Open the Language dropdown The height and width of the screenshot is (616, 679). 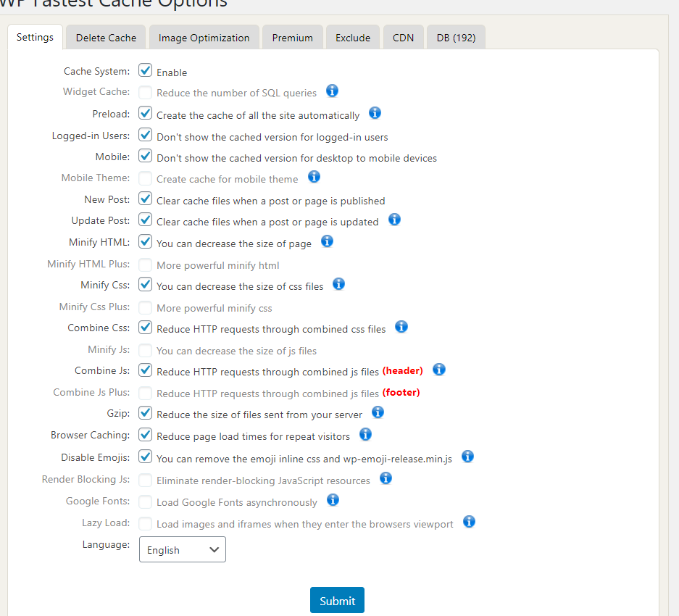(183, 549)
